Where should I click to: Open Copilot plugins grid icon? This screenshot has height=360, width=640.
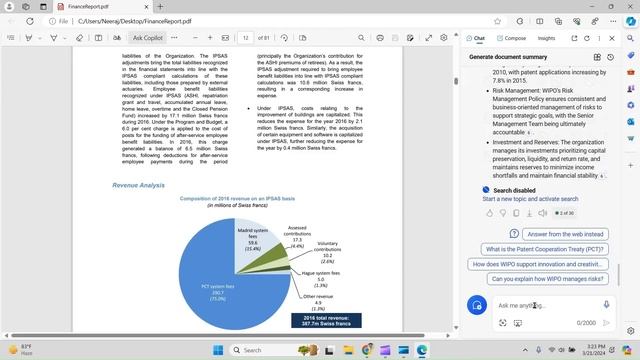[597, 57]
